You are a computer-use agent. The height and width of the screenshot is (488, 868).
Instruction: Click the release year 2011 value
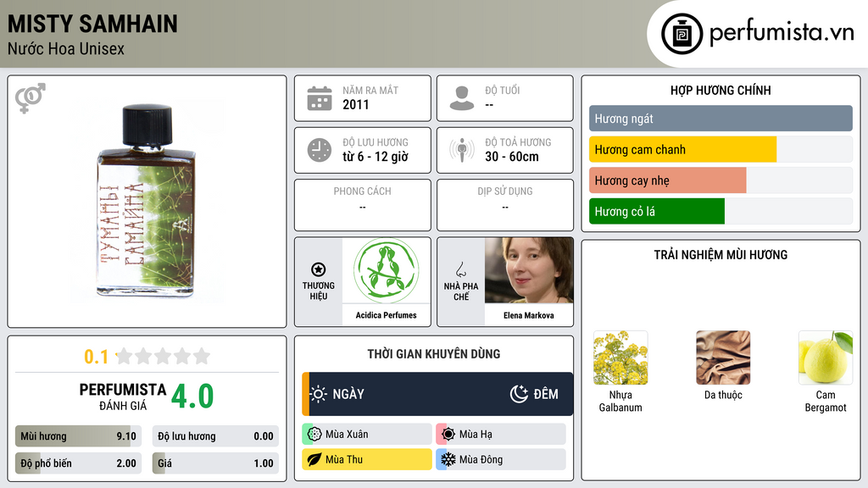(x=356, y=104)
